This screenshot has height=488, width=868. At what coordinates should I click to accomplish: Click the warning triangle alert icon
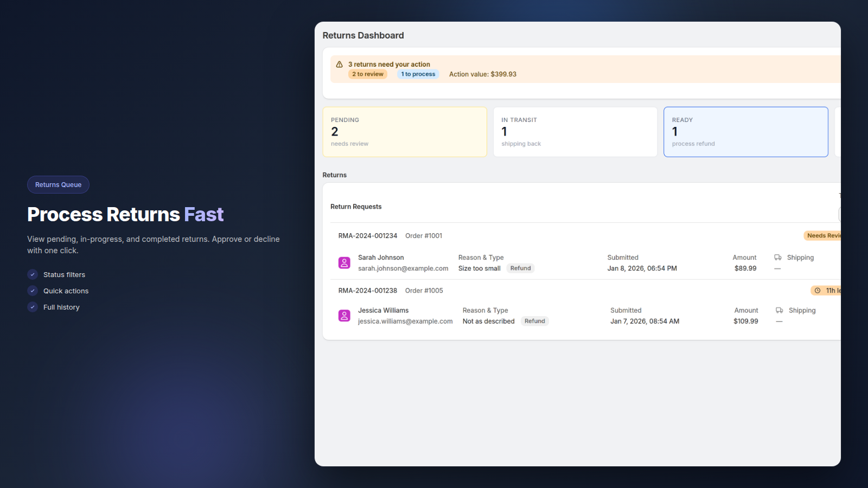[340, 65]
